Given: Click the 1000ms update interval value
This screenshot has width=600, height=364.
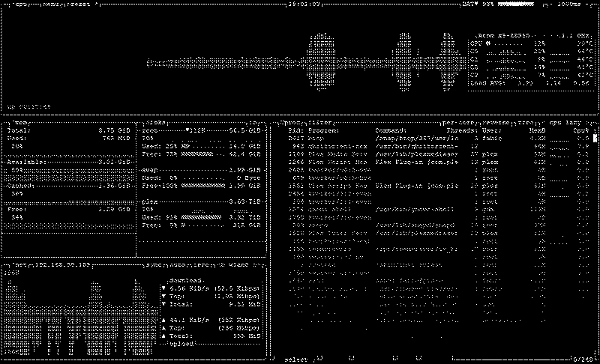Looking at the screenshot, I should (x=569, y=4).
